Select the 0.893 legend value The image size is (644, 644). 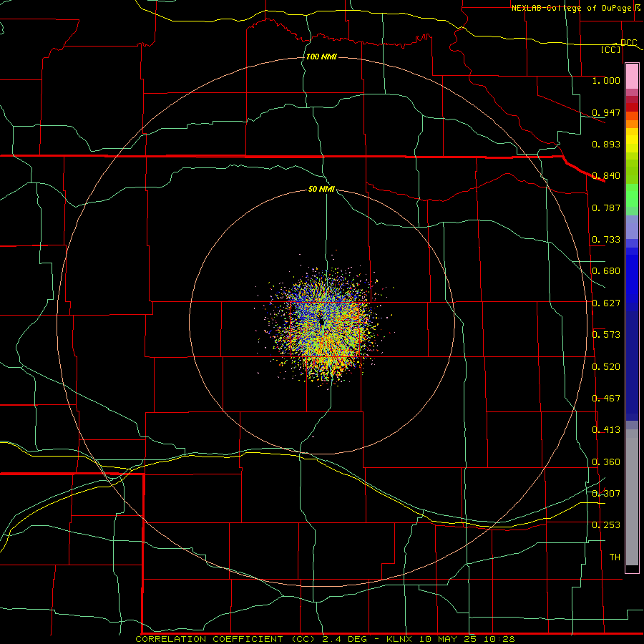(606, 144)
